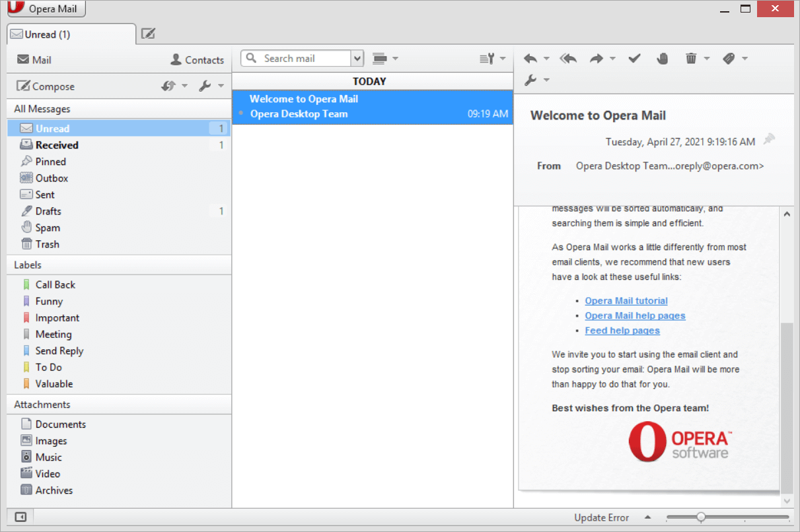
Task: Click the Video attachments icon
Action: pyautogui.click(x=26, y=474)
